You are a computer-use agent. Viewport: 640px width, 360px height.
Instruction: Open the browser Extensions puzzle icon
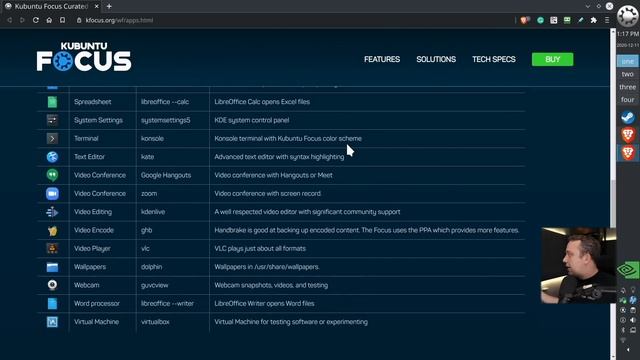(594, 20)
